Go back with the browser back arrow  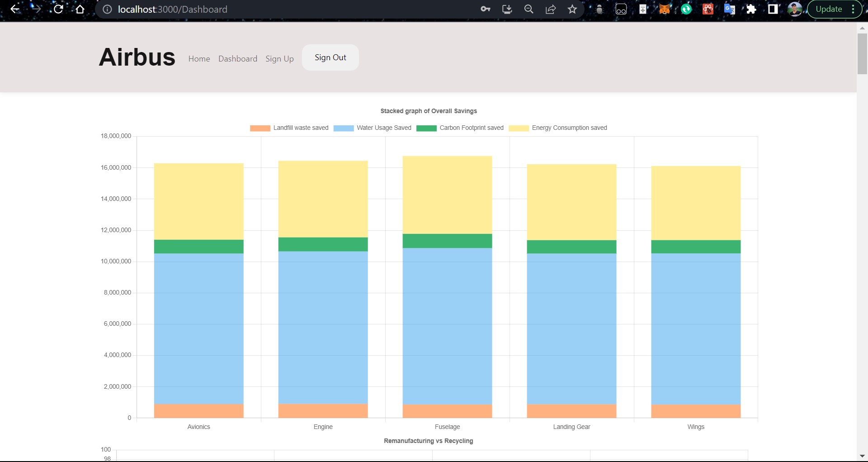15,9
